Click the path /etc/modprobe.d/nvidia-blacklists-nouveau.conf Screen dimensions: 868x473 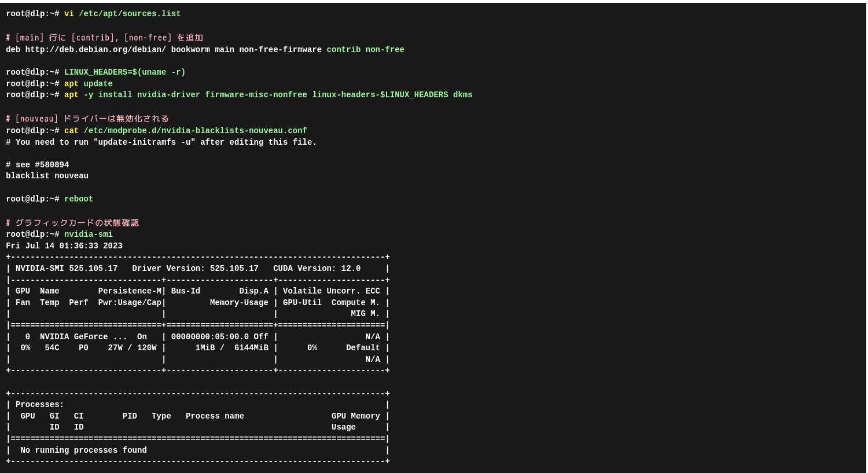(x=195, y=131)
